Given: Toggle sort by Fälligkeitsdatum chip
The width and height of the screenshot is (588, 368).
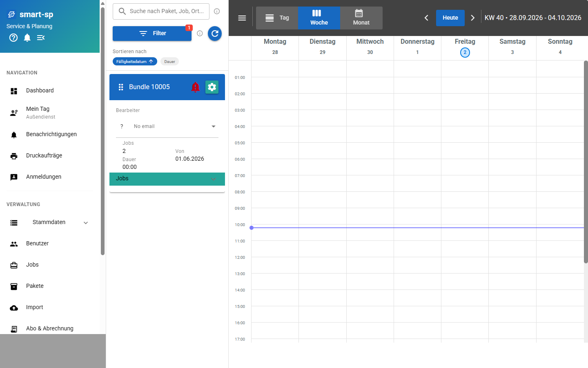Looking at the screenshot, I should pyautogui.click(x=135, y=62).
